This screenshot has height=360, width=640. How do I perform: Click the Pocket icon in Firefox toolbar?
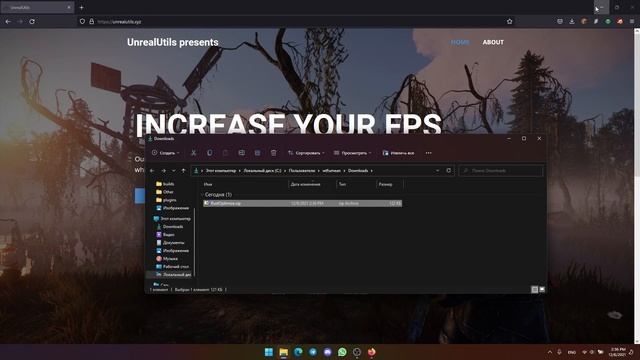(560, 21)
